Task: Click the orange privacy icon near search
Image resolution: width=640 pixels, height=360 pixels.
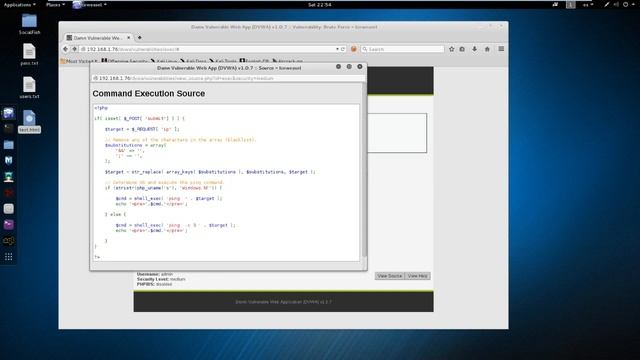Action: click(353, 49)
